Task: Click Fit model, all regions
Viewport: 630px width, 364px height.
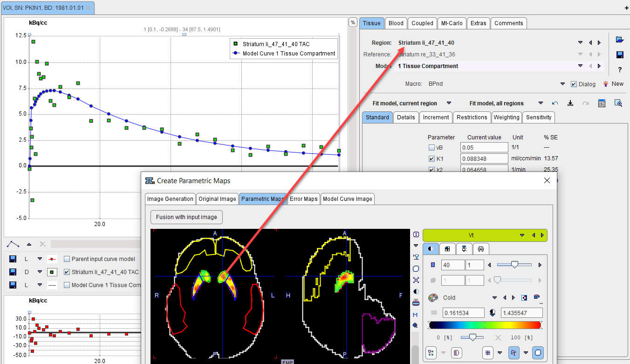Action: pyautogui.click(x=497, y=103)
